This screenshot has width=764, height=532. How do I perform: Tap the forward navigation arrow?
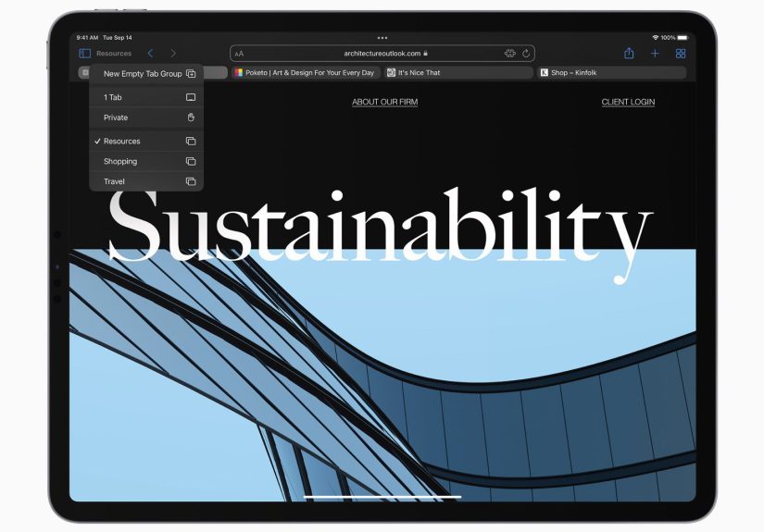173,54
